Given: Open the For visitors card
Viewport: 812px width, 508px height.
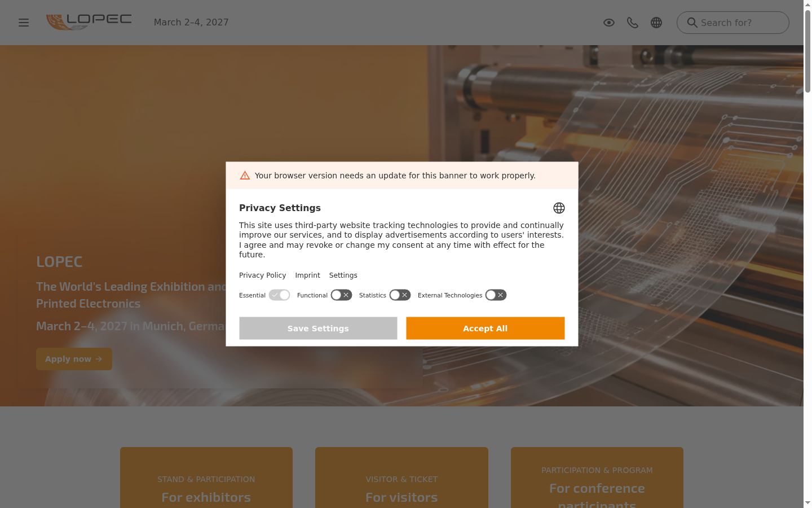Looking at the screenshot, I should pos(401,478).
